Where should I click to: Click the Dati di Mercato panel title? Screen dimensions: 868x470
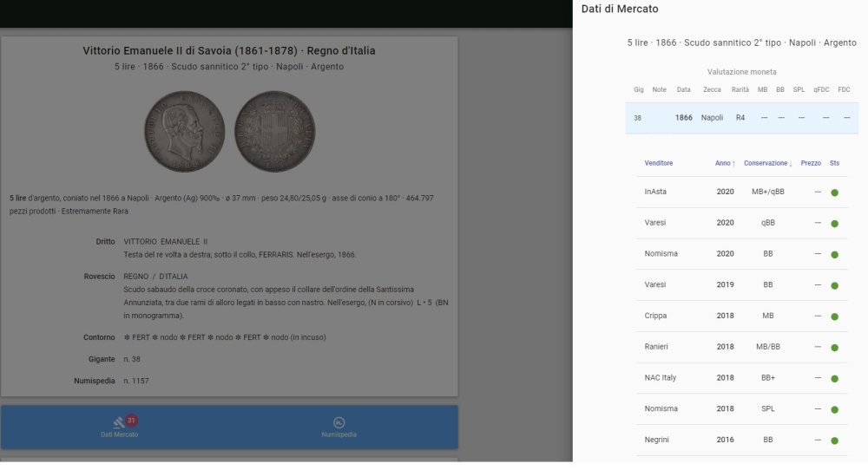pyautogui.click(x=620, y=9)
